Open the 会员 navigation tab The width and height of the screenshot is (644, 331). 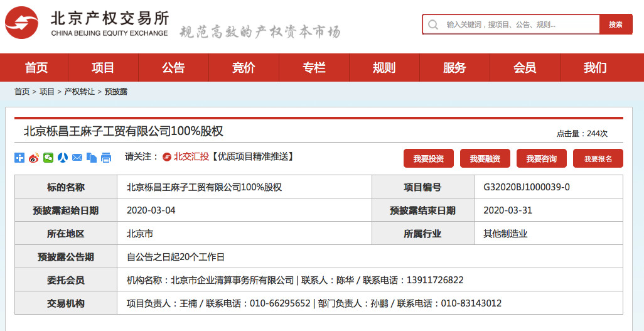(x=525, y=67)
